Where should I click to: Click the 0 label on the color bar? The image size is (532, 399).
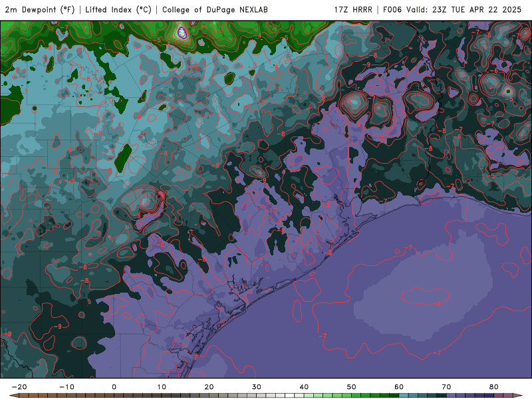tap(114, 387)
